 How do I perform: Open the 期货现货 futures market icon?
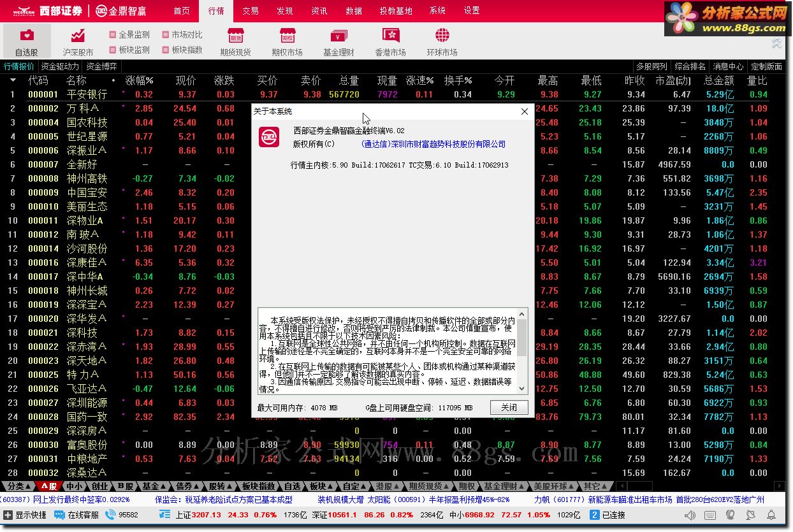click(x=236, y=36)
